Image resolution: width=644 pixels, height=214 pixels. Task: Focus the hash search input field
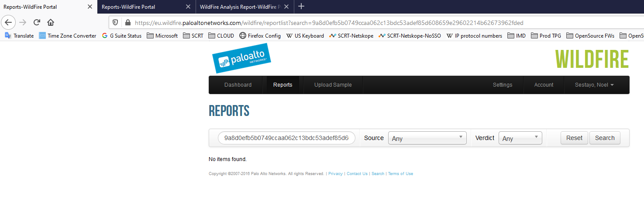coord(286,138)
